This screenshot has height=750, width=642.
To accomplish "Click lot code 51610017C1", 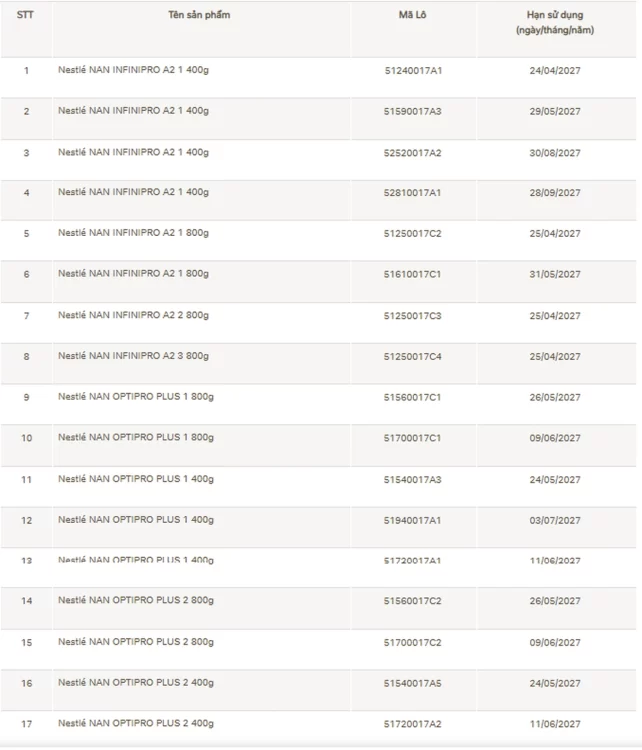I will (x=413, y=274).
